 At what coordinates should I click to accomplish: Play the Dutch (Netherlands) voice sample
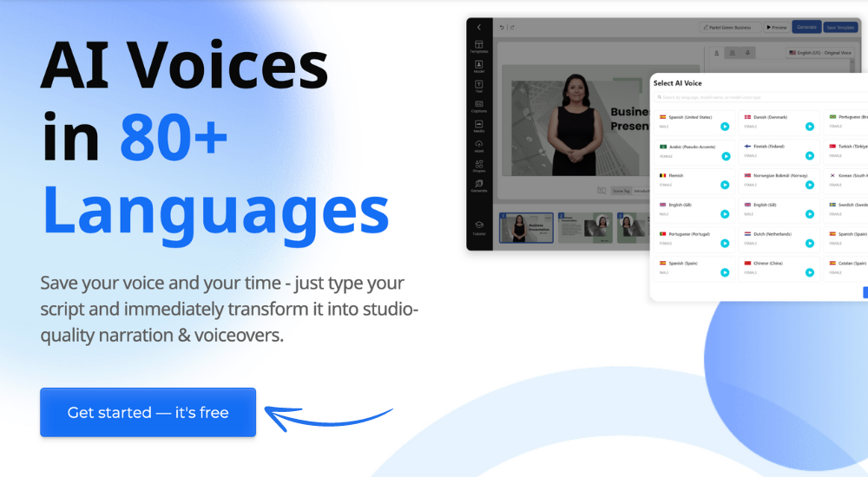[x=809, y=244]
